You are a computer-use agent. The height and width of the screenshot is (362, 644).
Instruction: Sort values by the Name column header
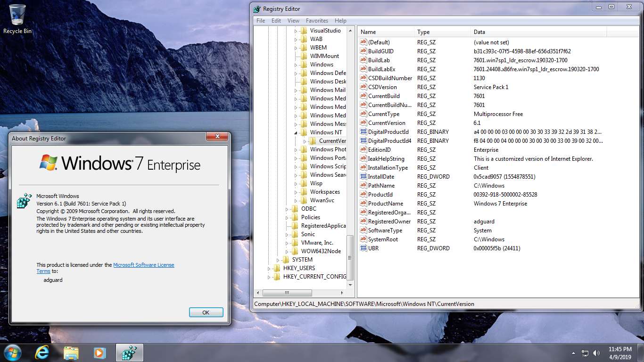pos(386,32)
